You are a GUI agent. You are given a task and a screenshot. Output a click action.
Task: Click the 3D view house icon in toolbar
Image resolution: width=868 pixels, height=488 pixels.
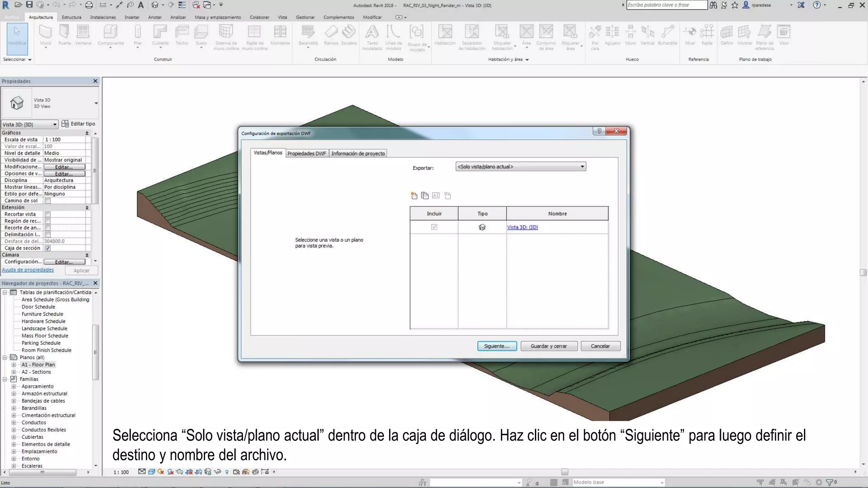(155, 5)
